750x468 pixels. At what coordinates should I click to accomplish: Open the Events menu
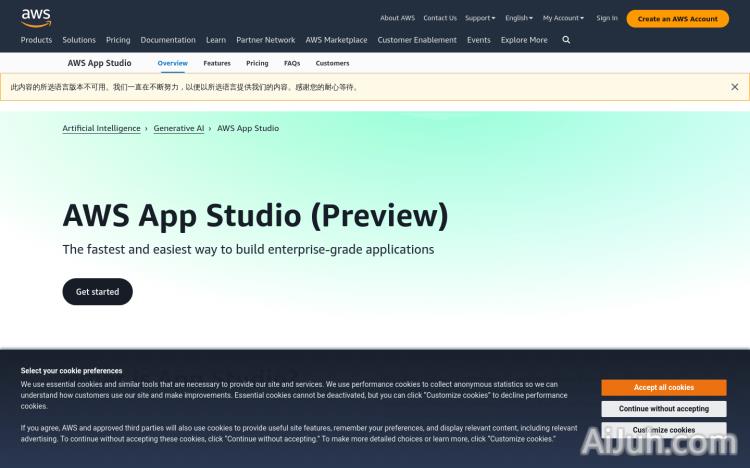coord(479,40)
